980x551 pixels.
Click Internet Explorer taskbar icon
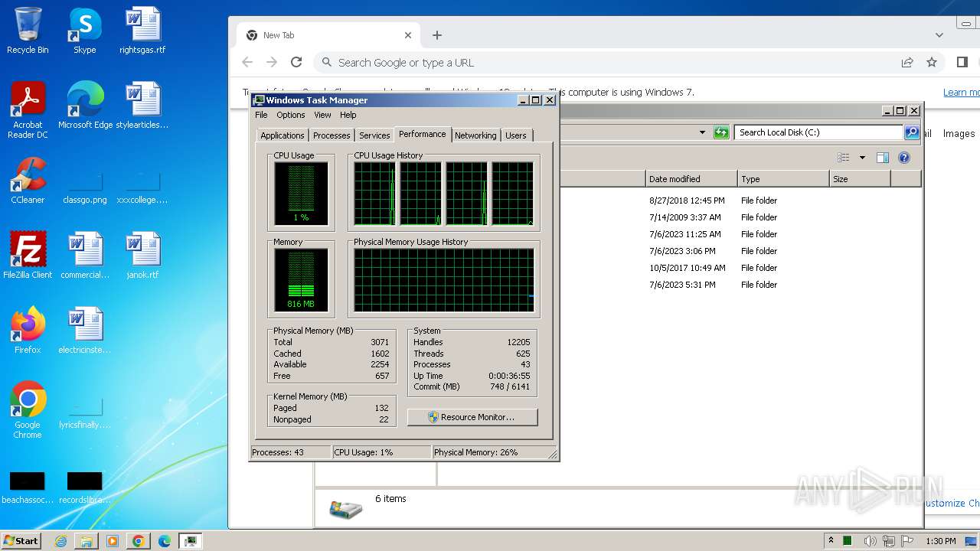click(x=60, y=541)
